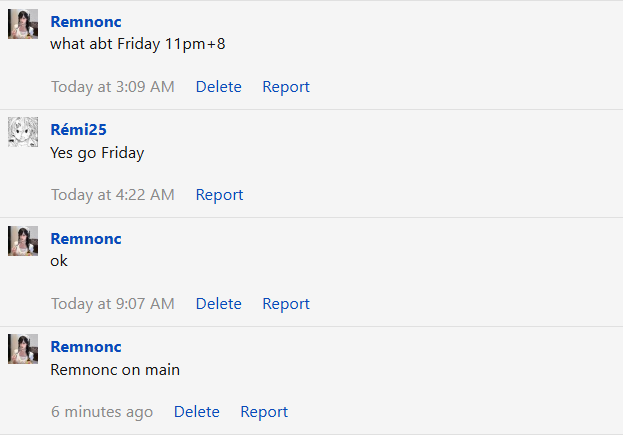
Task: Click the 'Today at 3:09 AM' timestamp
Action: click(x=113, y=87)
